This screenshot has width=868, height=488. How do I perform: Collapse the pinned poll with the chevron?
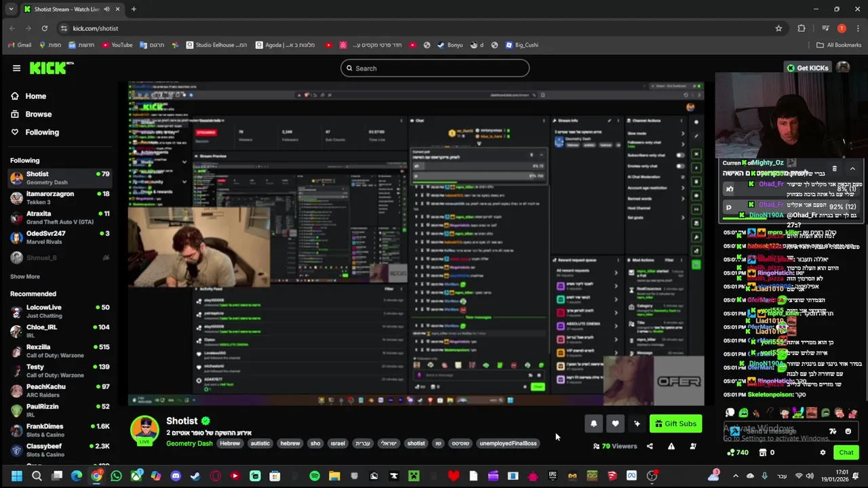pos(852,168)
